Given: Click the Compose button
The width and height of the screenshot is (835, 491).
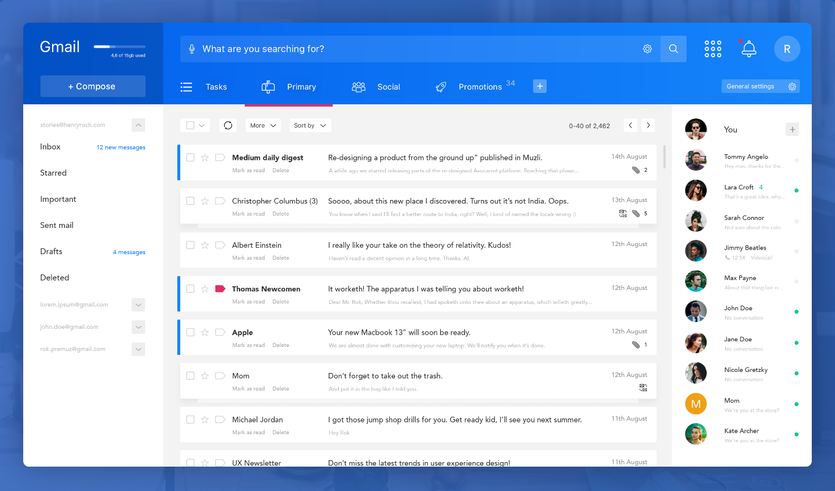Looking at the screenshot, I should coord(93,86).
